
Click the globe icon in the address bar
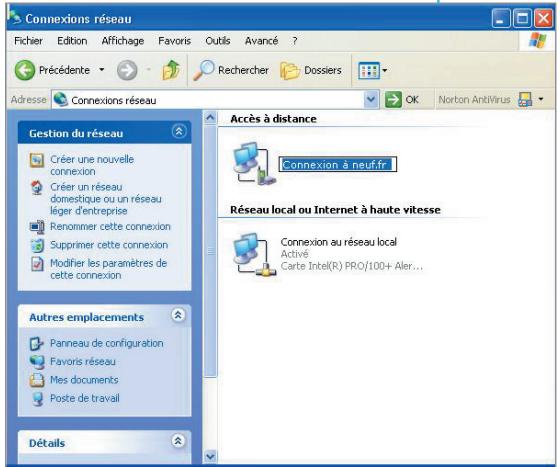(61, 100)
